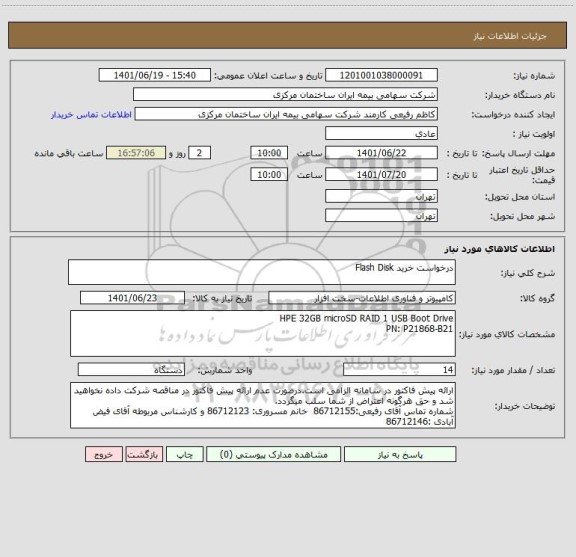Click the 'بازگشت' back button

pos(144,454)
